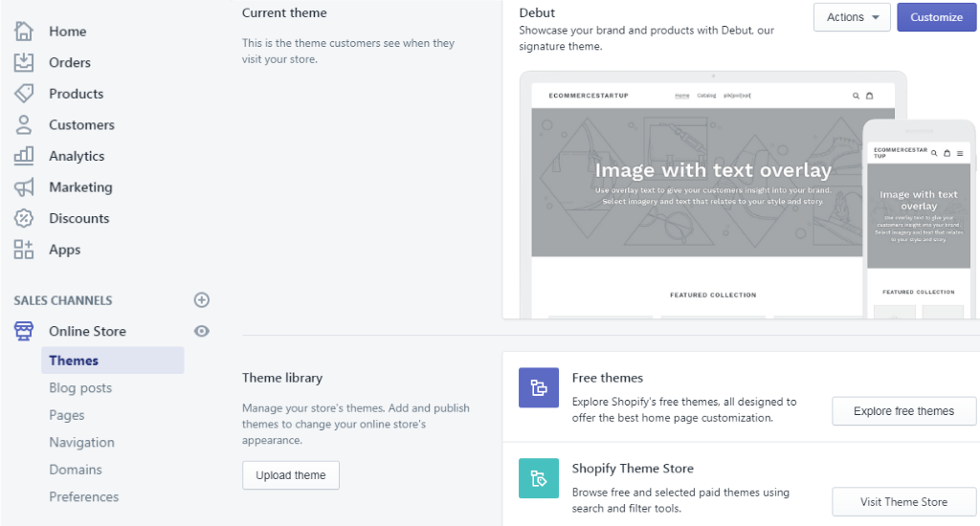The width and height of the screenshot is (980, 526).
Task: Click the Orders inbox icon
Action: 24,62
